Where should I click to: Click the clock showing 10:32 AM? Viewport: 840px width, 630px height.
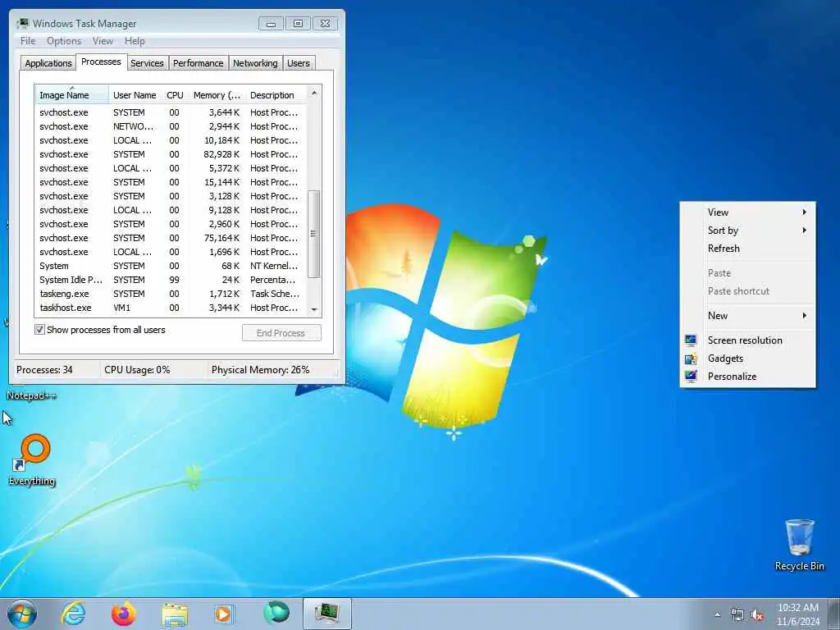(797, 608)
